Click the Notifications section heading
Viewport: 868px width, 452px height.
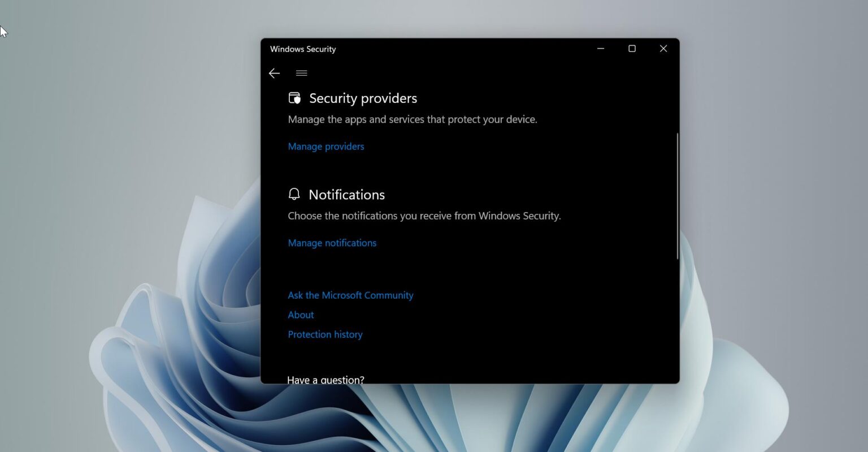pos(346,195)
